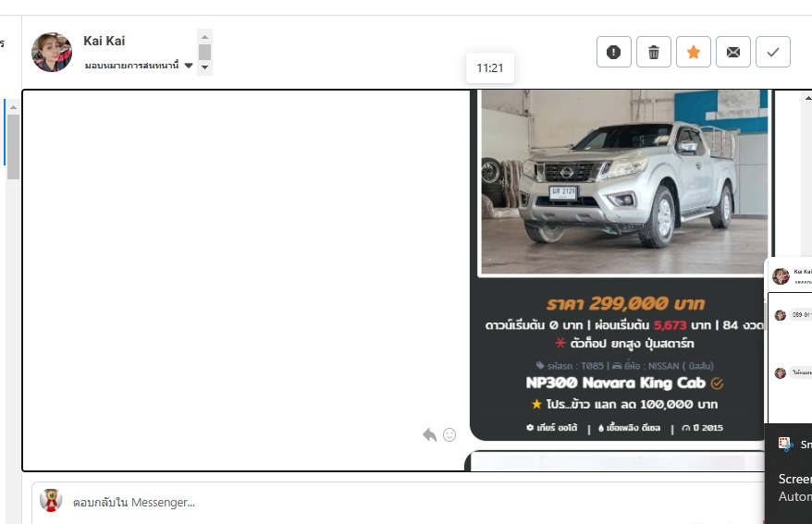The image size is (812, 524).
Task: Click Kai Kai avatar in overlay thumbnail
Action: pos(781,276)
